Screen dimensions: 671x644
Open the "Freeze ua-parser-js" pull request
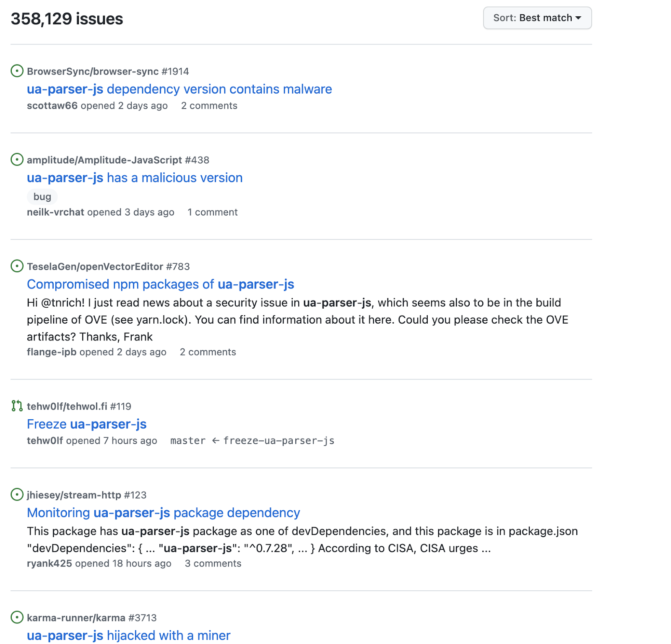pyautogui.click(x=86, y=424)
